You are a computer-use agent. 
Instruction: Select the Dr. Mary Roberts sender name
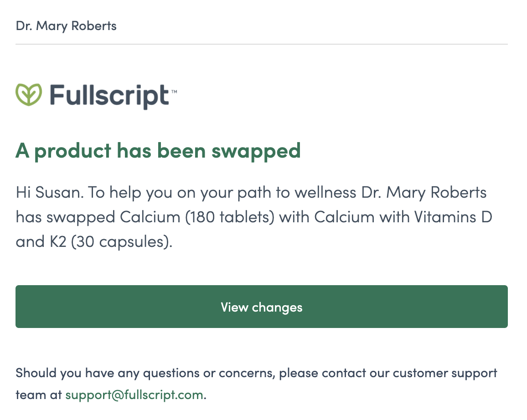[66, 26]
